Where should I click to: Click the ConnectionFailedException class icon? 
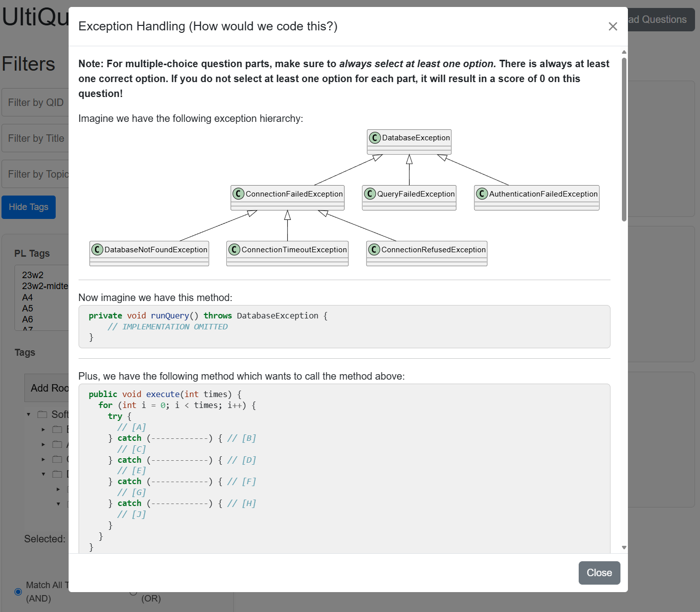click(x=238, y=194)
